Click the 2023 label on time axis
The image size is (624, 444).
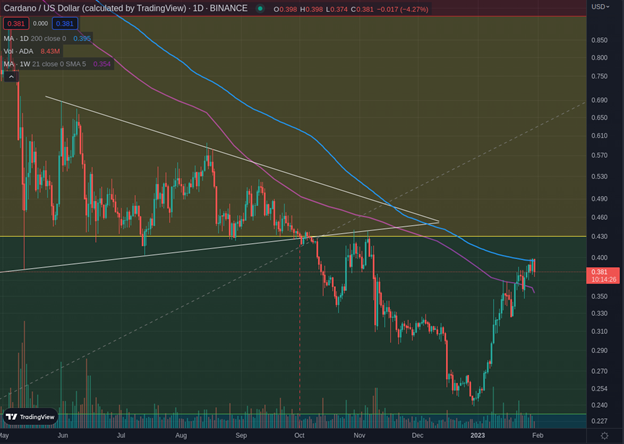478,436
